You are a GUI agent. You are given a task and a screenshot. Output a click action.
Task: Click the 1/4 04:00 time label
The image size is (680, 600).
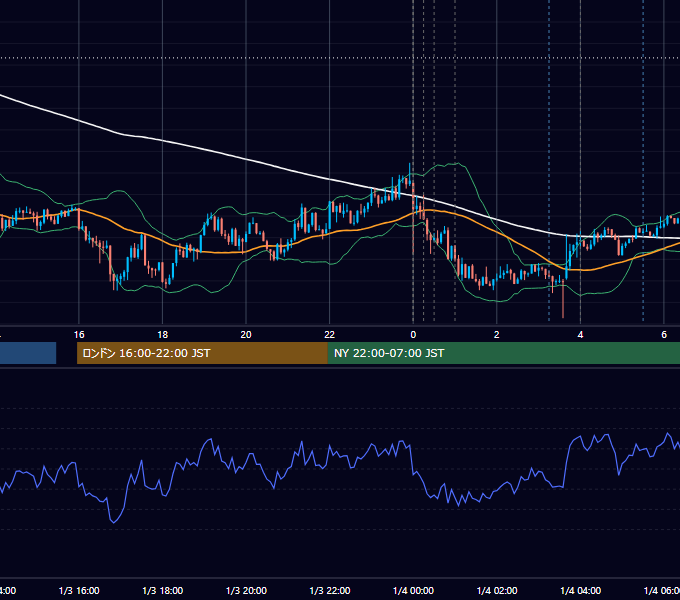click(x=581, y=590)
